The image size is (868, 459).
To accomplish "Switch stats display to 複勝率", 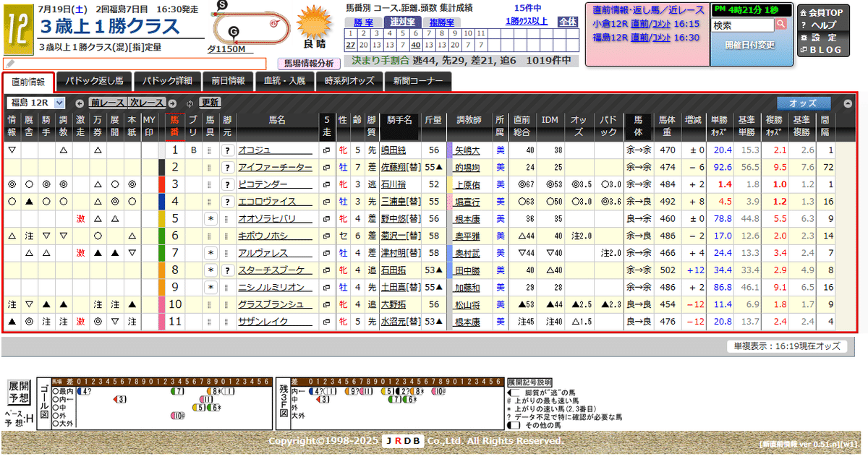I will coord(441,22).
